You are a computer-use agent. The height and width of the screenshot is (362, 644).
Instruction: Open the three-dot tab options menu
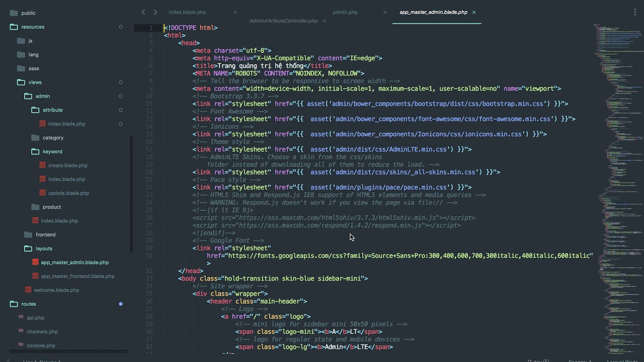[635, 12]
